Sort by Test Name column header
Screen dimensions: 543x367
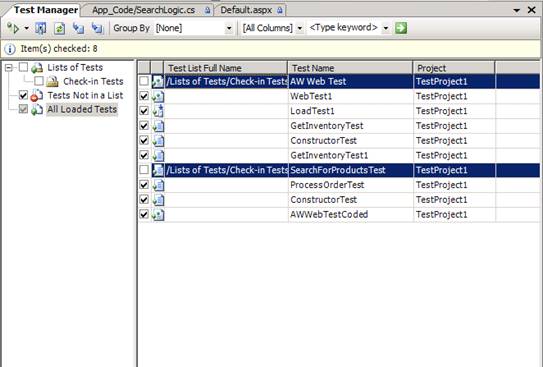click(350, 68)
